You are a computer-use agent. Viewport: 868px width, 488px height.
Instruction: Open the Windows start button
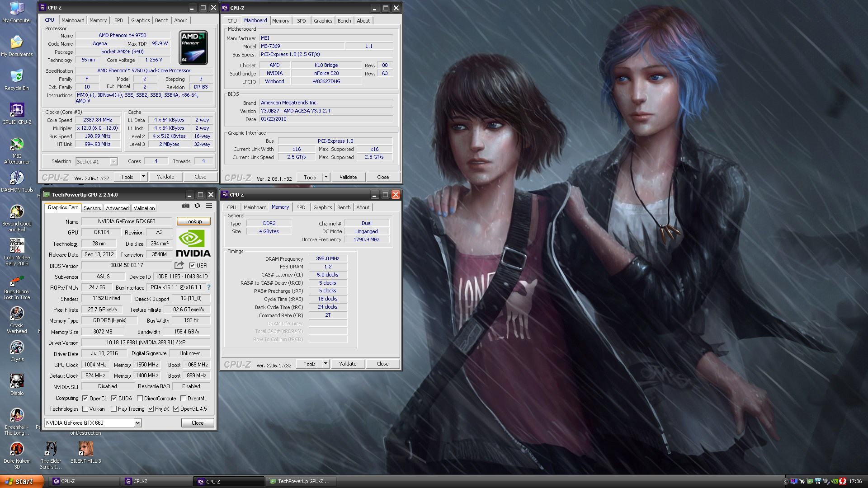(x=21, y=481)
